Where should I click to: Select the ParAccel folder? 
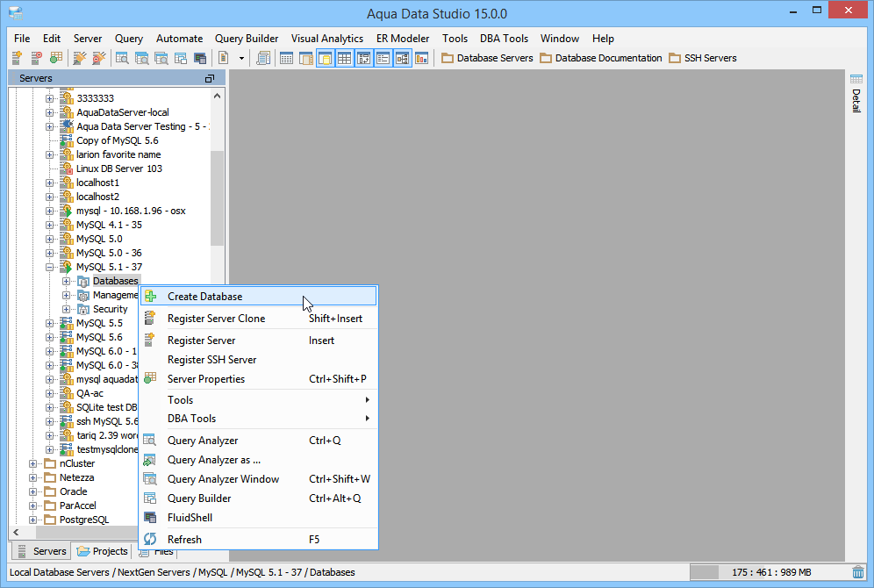[x=77, y=506]
